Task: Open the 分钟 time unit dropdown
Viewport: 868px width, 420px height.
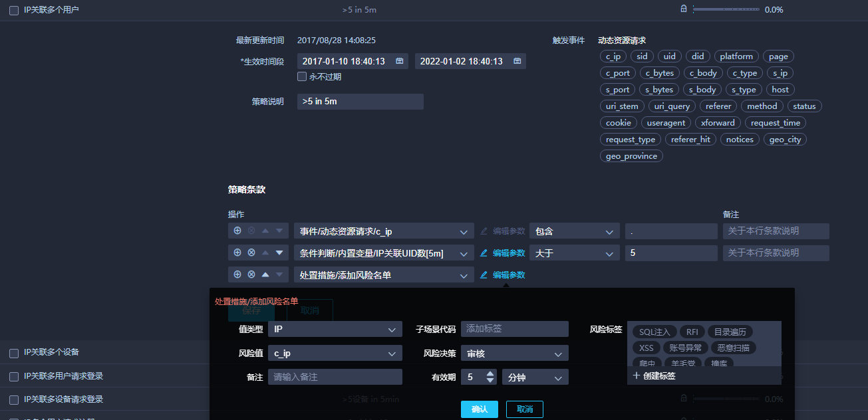Action: (x=535, y=377)
